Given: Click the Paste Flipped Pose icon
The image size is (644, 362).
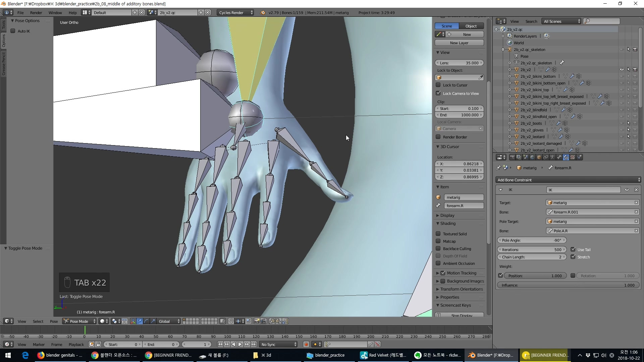Looking at the screenshot, I should tap(285, 321).
